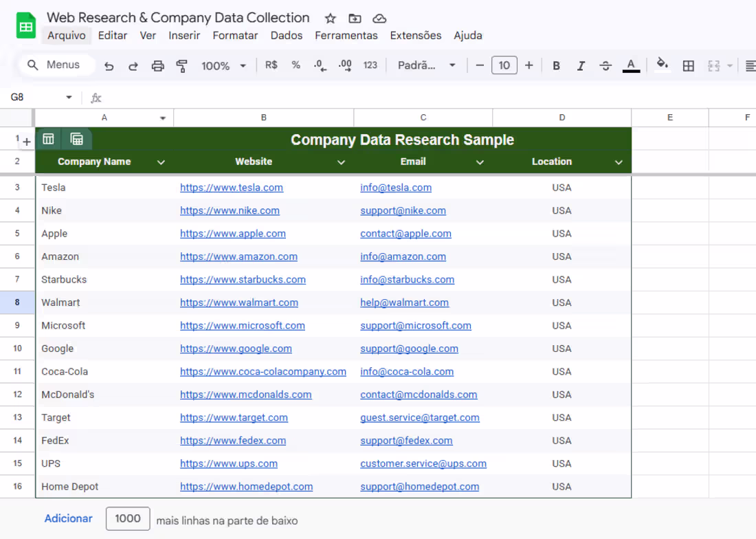Click the row count input field
The height and width of the screenshot is (539, 756).
pyautogui.click(x=128, y=518)
